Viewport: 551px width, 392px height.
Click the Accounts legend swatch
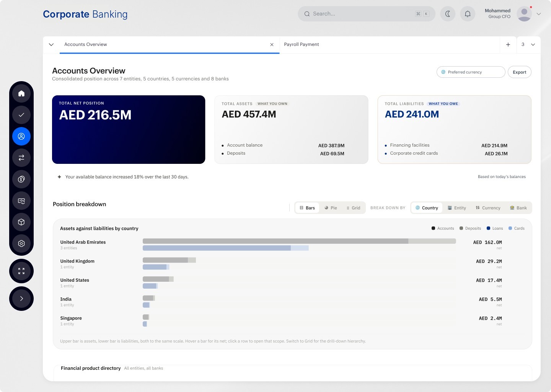tap(433, 229)
